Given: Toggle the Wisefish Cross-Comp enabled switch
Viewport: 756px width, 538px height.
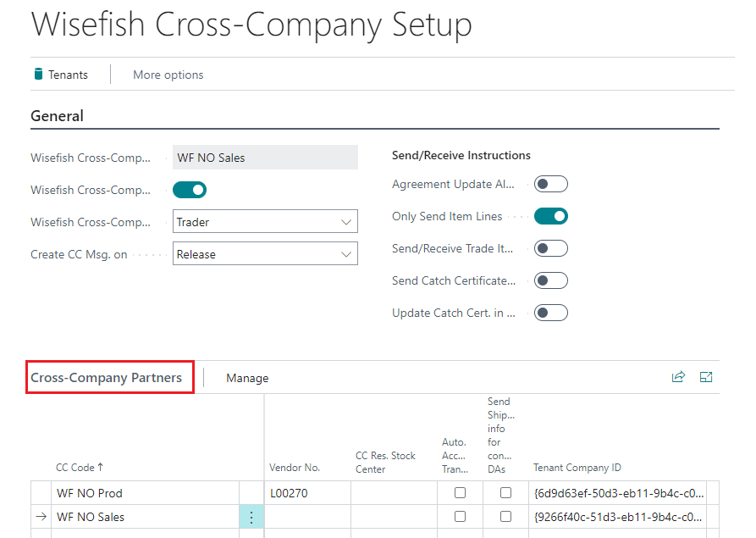Looking at the screenshot, I should [190, 190].
